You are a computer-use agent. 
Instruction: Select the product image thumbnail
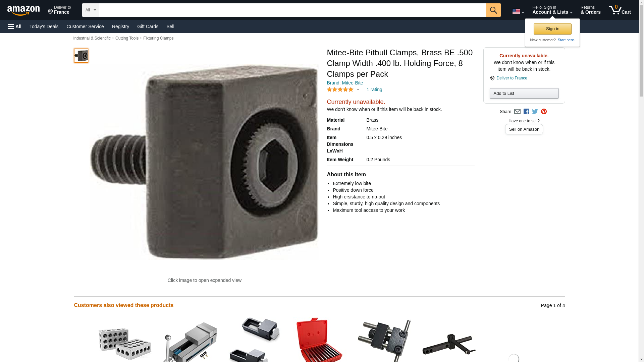coord(81,56)
